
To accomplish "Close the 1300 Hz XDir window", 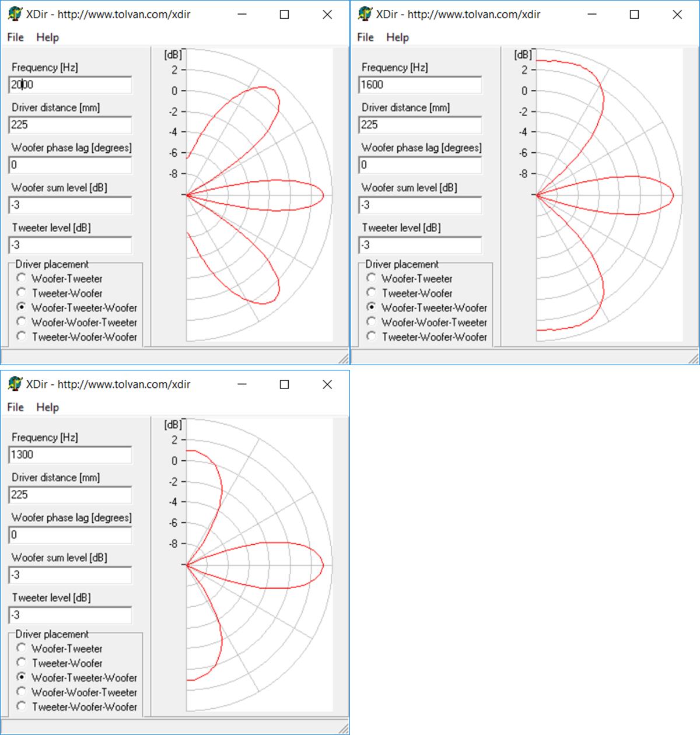I will [327, 384].
